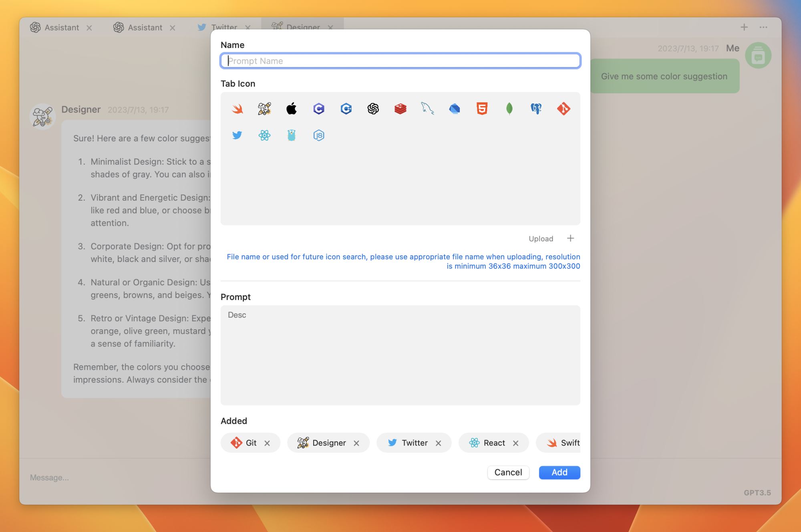Pick the MongoDB green leaf icon
This screenshot has width=801, height=532.
pyautogui.click(x=509, y=109)
